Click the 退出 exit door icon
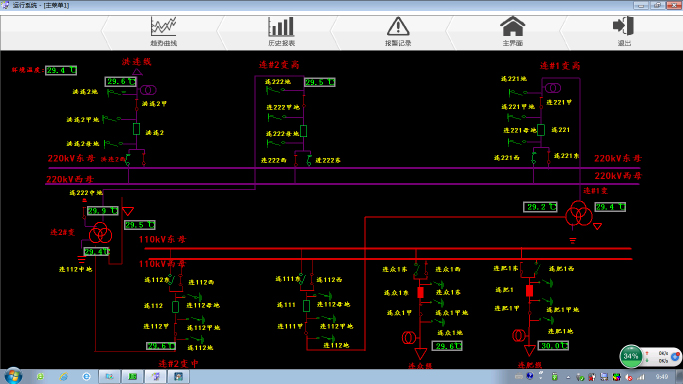Viewport: 683px width, 384px height. [623, 26]
